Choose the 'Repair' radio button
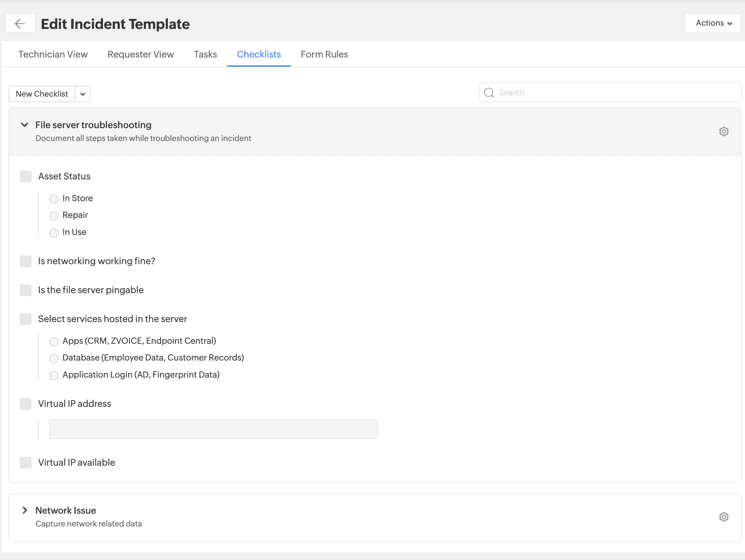745x560 pixels. click(54, 216)
